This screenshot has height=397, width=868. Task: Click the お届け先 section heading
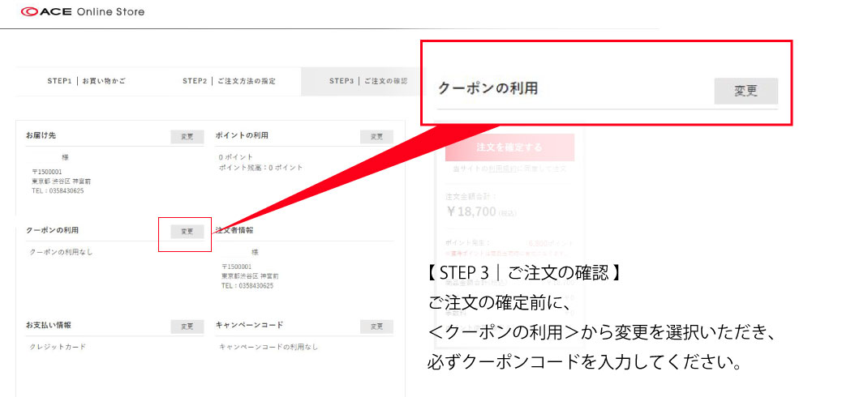click(x=42, y=135)
